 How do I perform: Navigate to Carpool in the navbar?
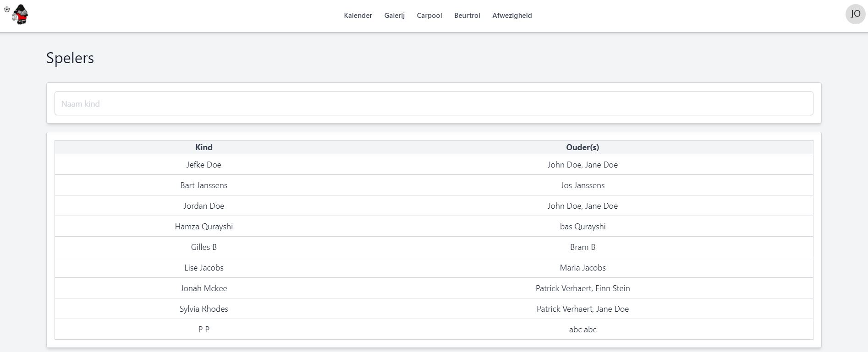tap(429, 16)
